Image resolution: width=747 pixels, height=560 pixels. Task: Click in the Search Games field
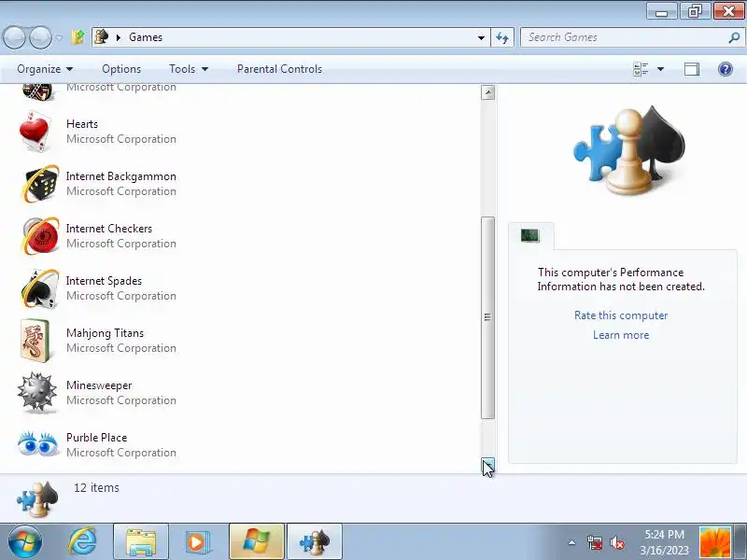(x=624, y=37)
